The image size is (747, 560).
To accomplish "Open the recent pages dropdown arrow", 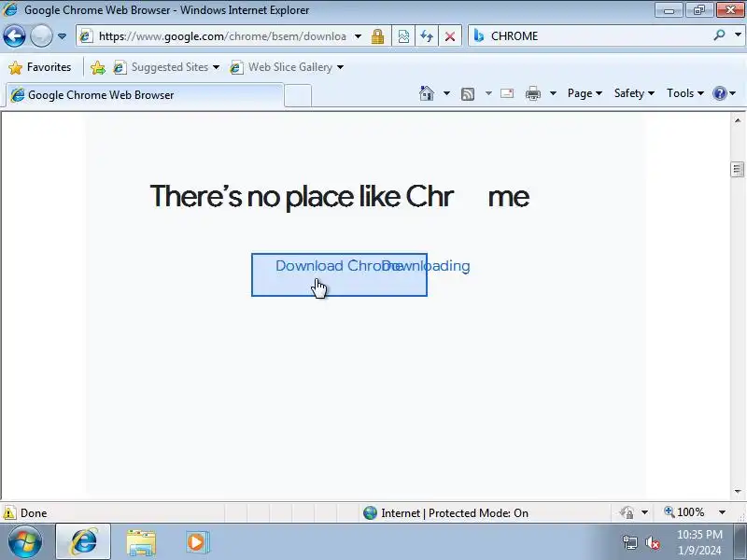I will [62, 36].
